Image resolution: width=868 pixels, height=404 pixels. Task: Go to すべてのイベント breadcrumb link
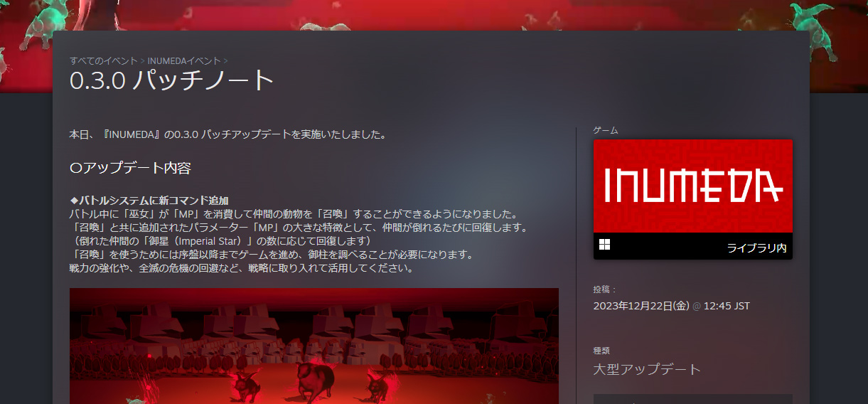pyautogui.click(x=104, y=61)
